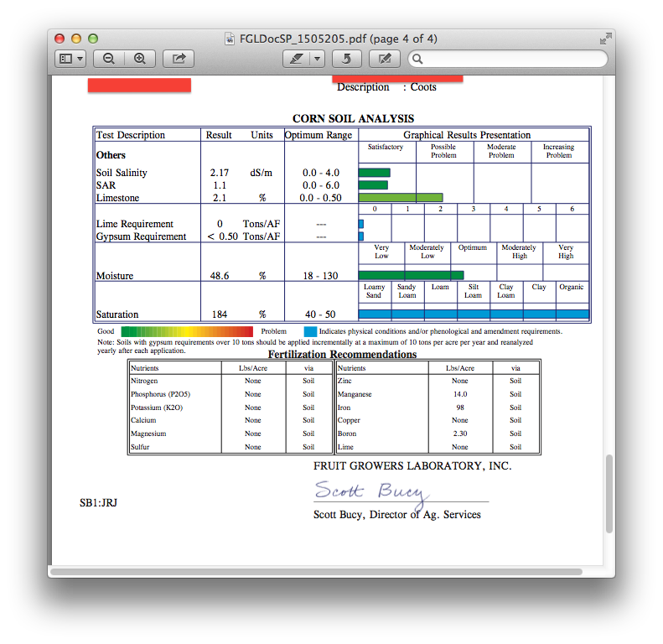Click the PDF document icon in title
The width and height of the screenshot is (663, 644).
click(x=230, y=39)
